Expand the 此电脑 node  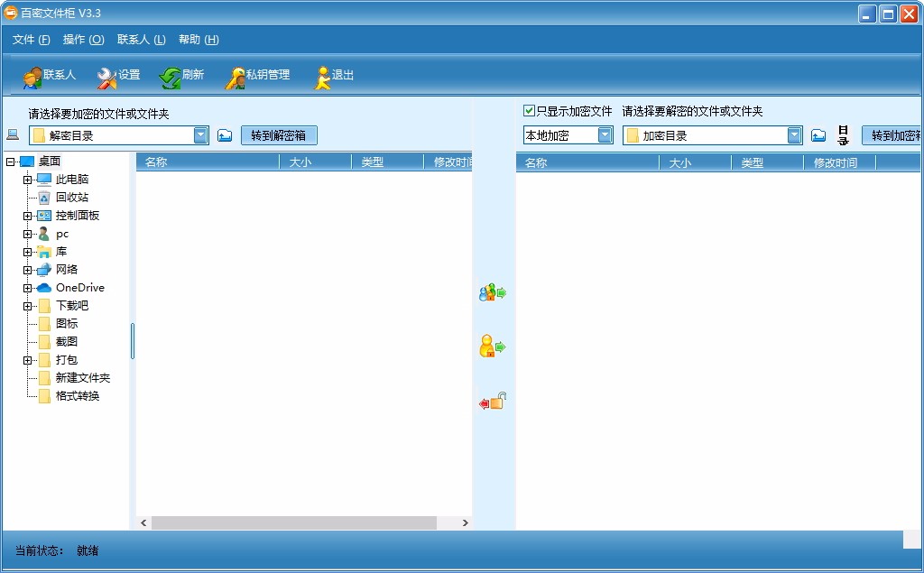(x=27, y=180)
